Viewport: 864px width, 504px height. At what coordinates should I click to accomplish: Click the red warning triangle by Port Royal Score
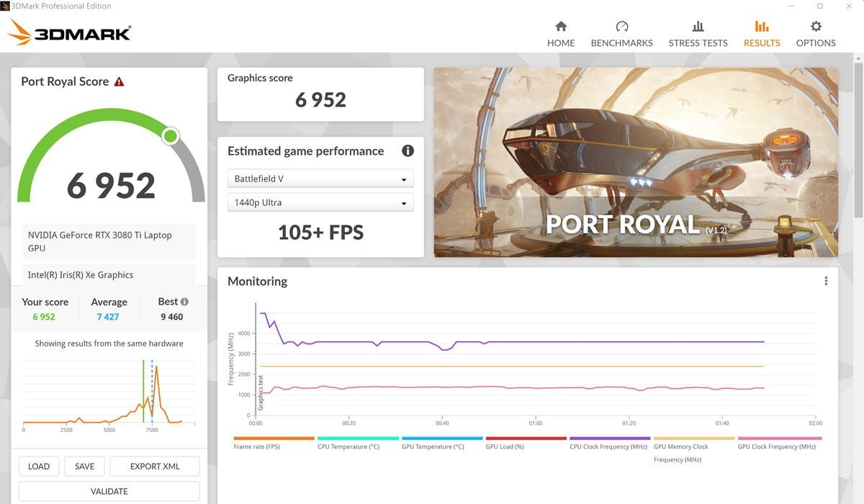click(x=120, y=81)
